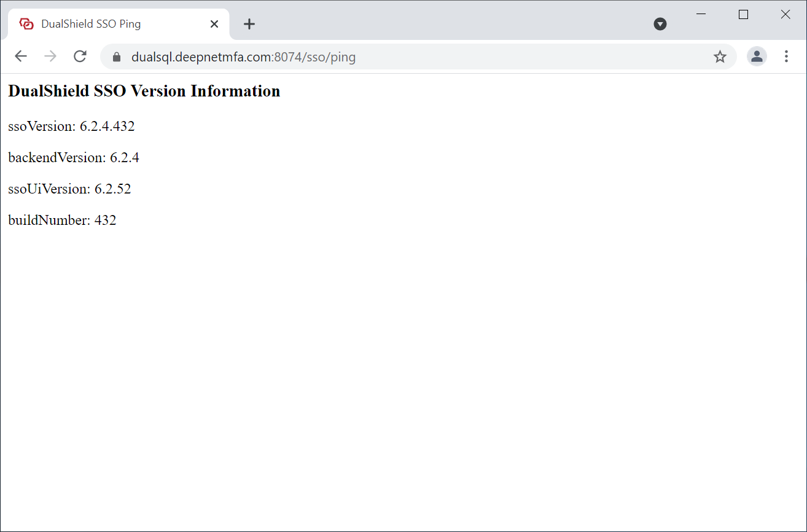Select the DualShield SSO Ping tab
This screenshot has width=807, height=532.
[119, 24]
